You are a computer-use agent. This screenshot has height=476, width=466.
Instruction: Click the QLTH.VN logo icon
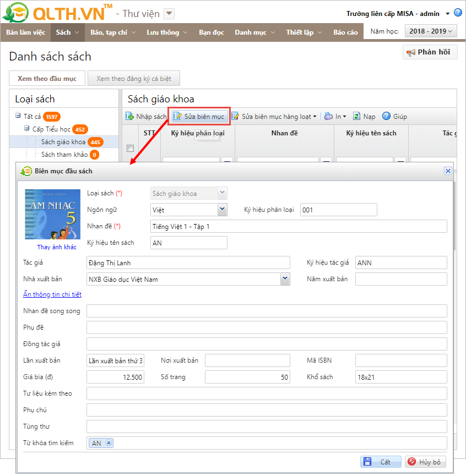click(16, 13)
